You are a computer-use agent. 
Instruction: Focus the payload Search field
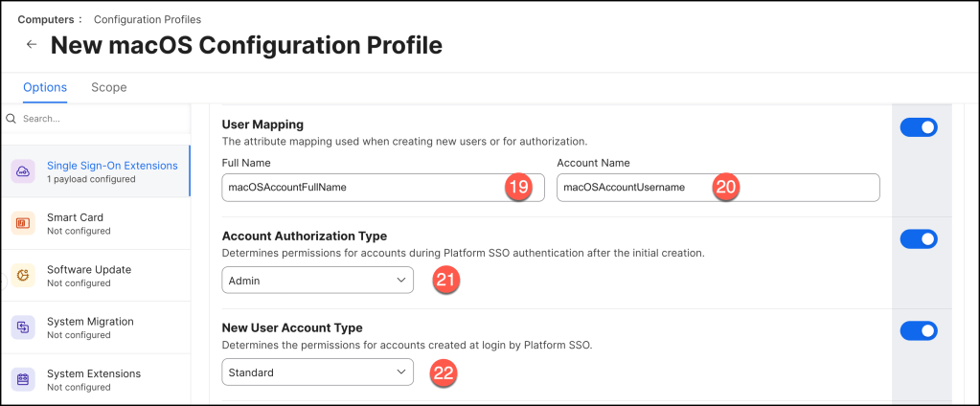point(96,119)
